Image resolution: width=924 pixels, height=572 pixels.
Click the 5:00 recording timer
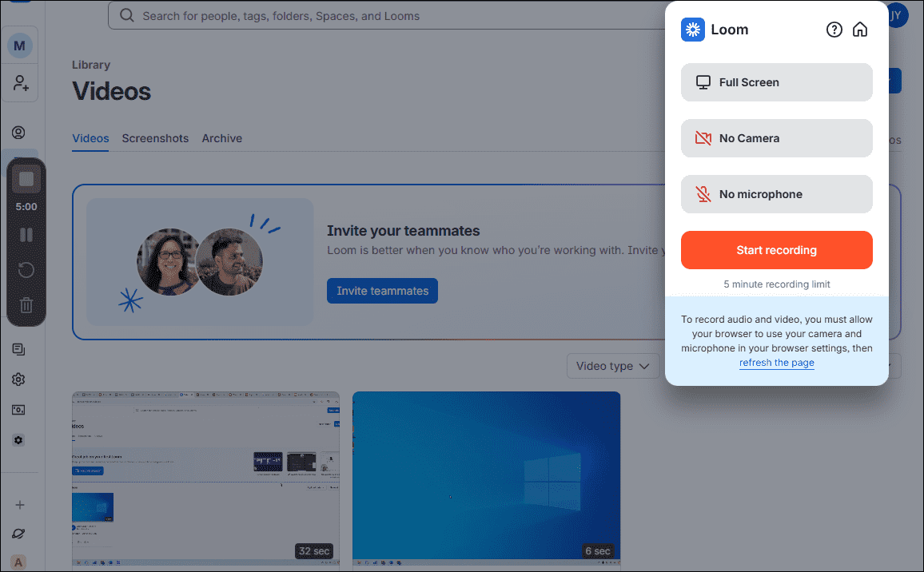[x=26, y=207]
